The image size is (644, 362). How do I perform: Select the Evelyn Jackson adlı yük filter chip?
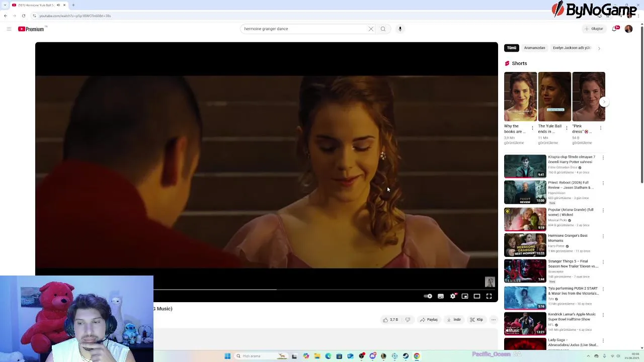click(x=572, y=48)
